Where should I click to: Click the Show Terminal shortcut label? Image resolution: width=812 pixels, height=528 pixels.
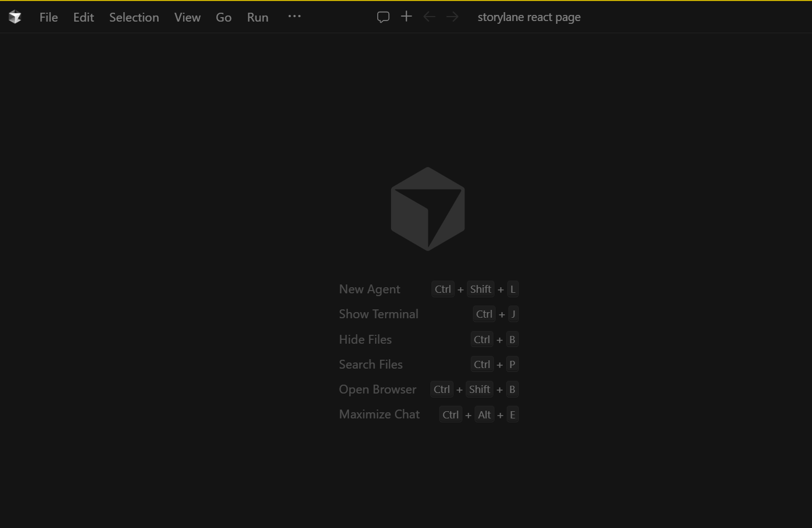click(379, 314)
